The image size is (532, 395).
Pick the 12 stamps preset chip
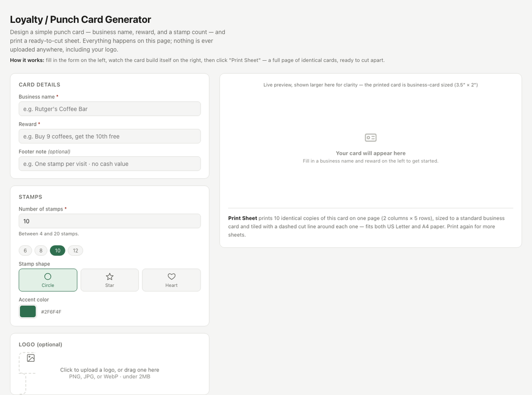pos(75,251)
